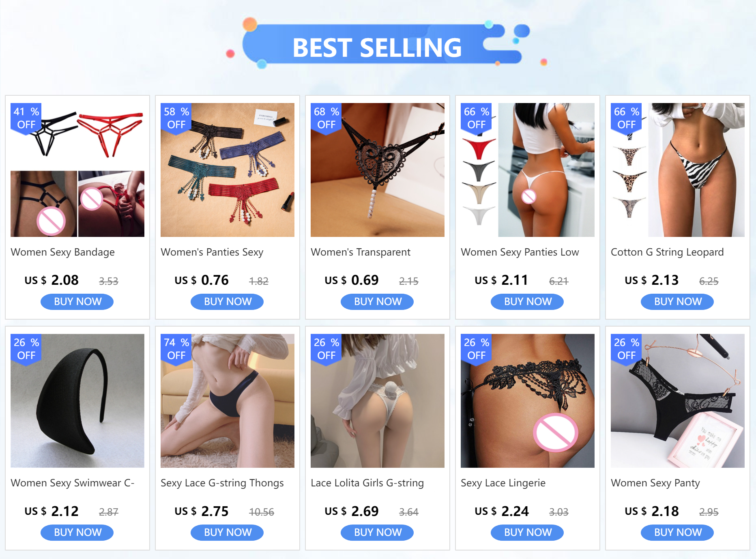Click the 41% OFF discount badge
Image resolution: width=756 pixels, height=559 pixels.
click(x=26, y=118)
